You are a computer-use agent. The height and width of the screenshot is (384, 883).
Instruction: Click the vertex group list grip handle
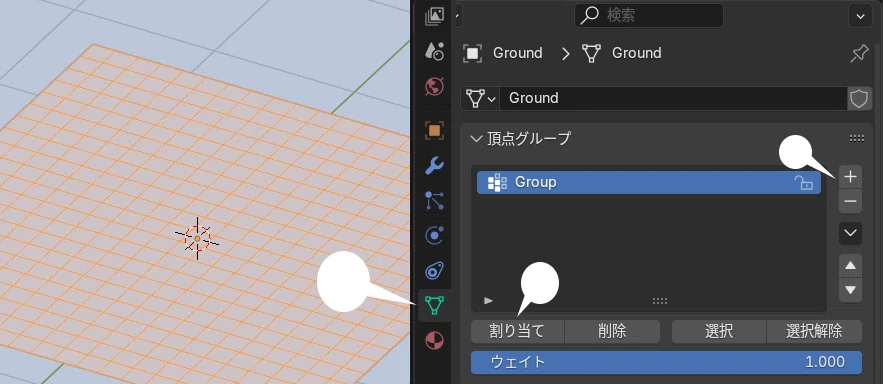pos(659,301)
